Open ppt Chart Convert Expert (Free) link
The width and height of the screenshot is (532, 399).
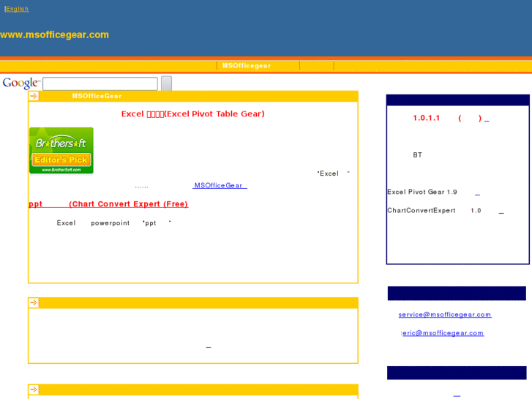coord(108,204)
